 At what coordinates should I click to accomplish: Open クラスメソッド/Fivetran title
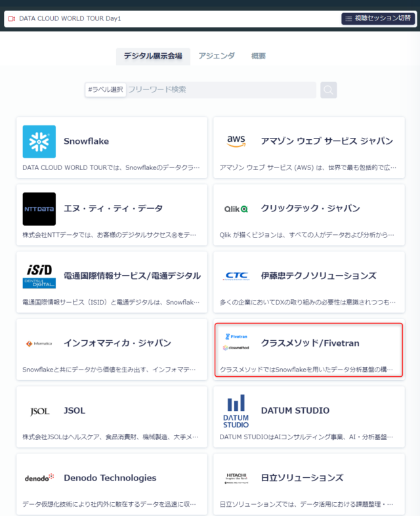310,343
